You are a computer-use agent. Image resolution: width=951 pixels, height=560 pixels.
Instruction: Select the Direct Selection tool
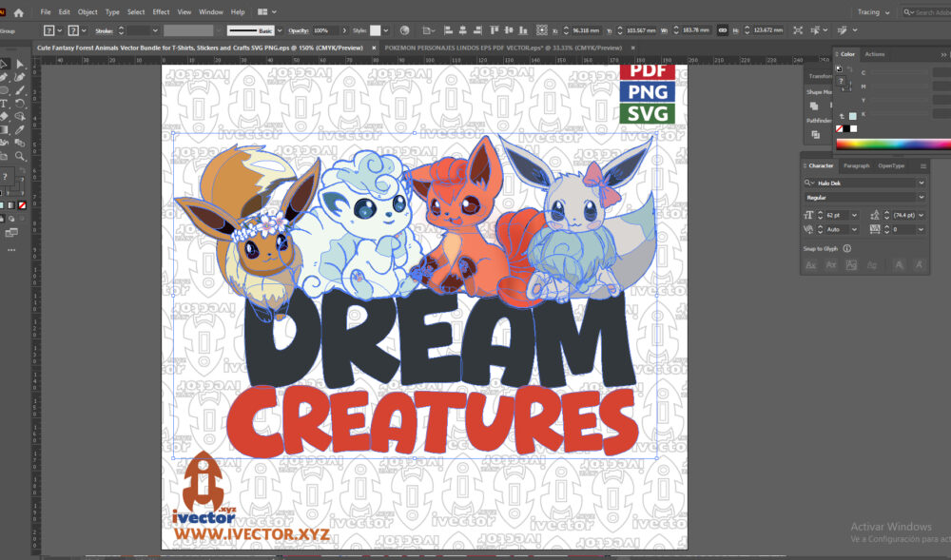point(20,65)
